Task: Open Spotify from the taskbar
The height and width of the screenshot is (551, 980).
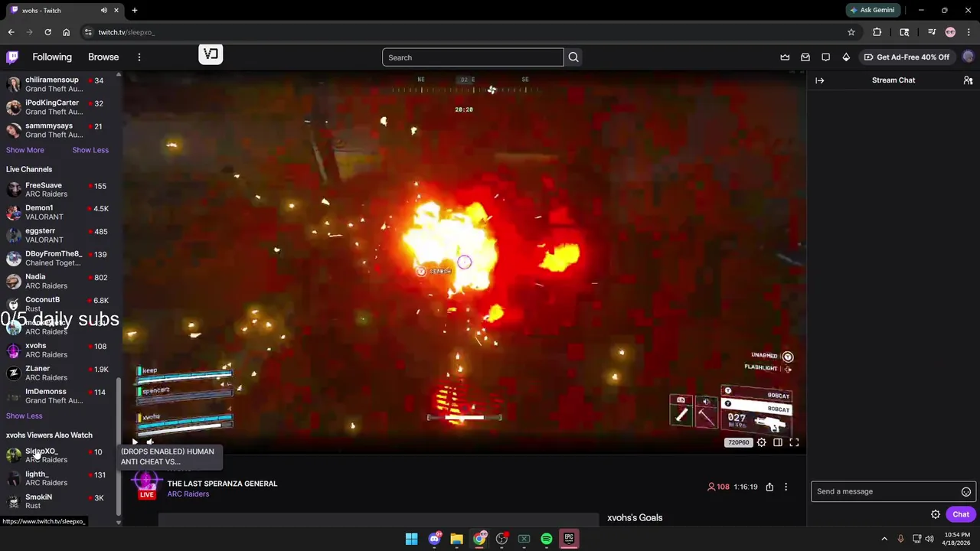Action: 547,539
